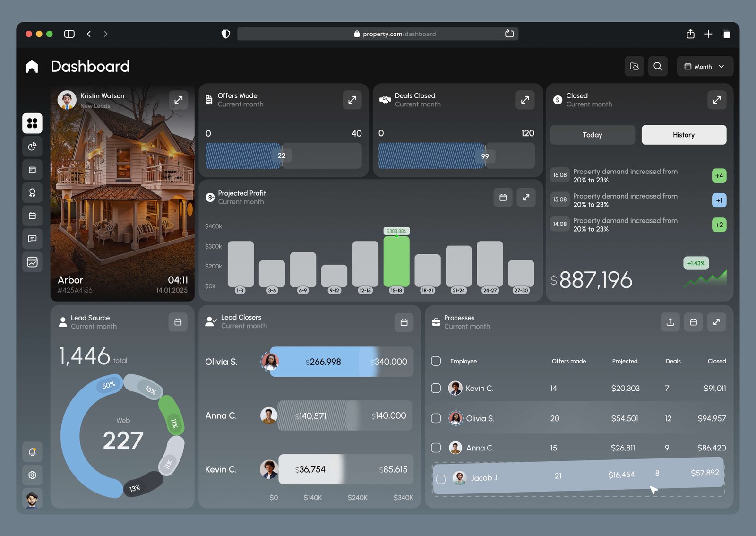Select the highlighted 15-18 profit bar

(396, 261)
